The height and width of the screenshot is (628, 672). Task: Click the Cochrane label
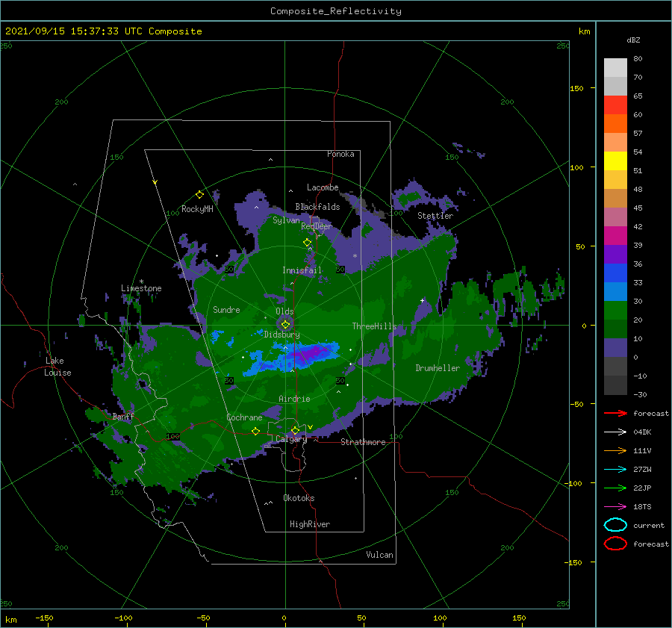pyautogui.click(x=244, y=417)
